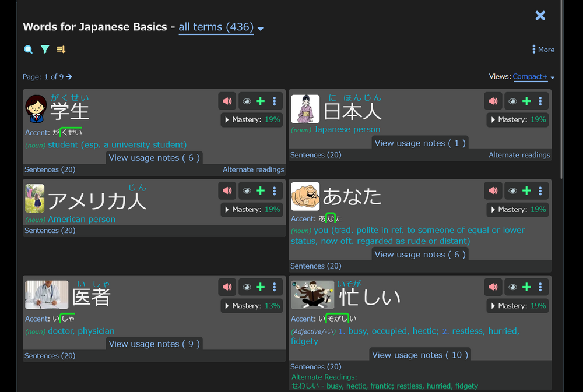
Task: Expand Mastery 19% on the 日本人 card
Action: 517,119
